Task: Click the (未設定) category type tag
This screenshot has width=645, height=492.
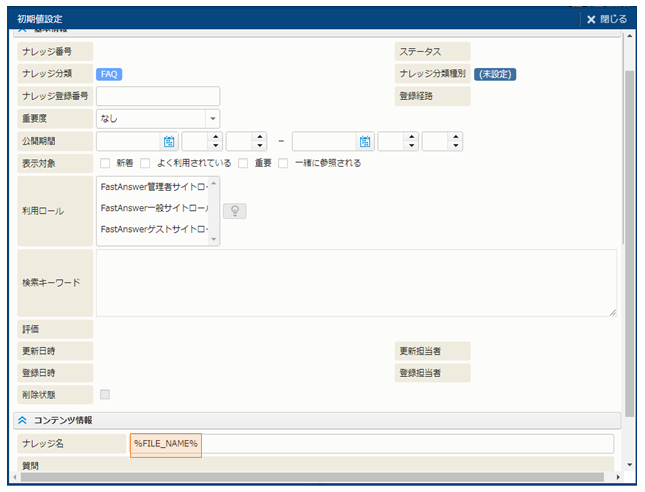Action: pyautogui.click(x=494, y=73)
